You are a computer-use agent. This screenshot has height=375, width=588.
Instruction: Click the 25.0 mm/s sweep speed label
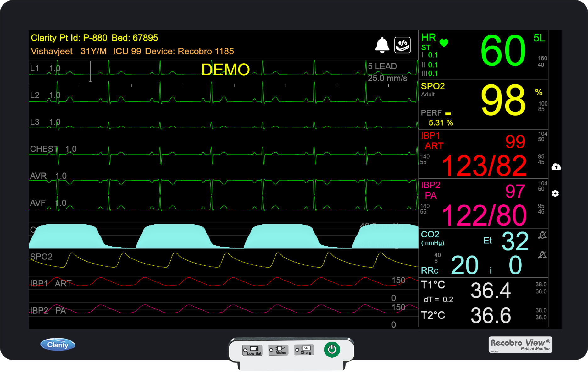[x=387, y=78]
